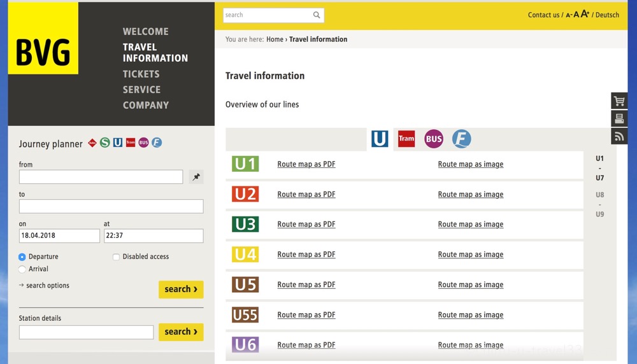Open the COMPANY menu item
The image size is (637, 364).
point(146,105)
